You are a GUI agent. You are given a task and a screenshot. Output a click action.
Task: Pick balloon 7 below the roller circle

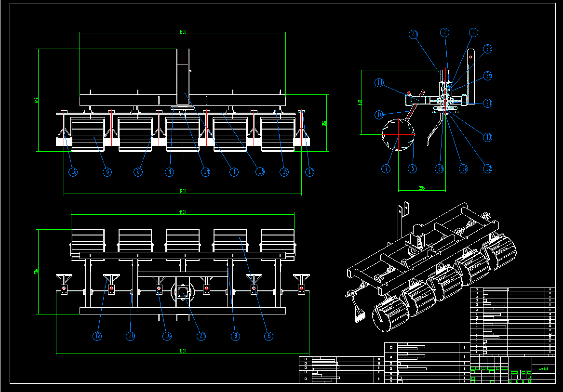[x=386, y=169]
